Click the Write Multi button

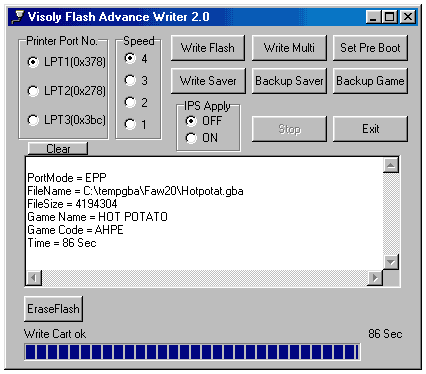[x=289, y=48]
